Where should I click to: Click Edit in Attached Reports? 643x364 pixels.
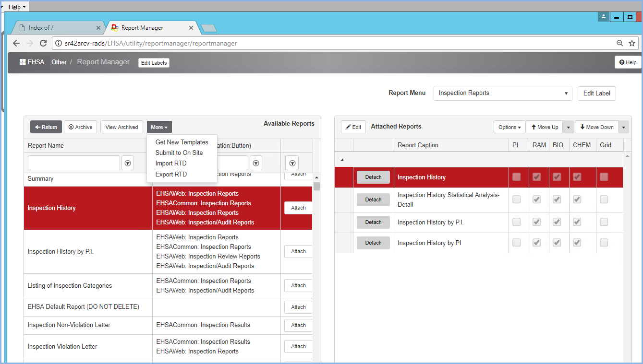(353, 127)
